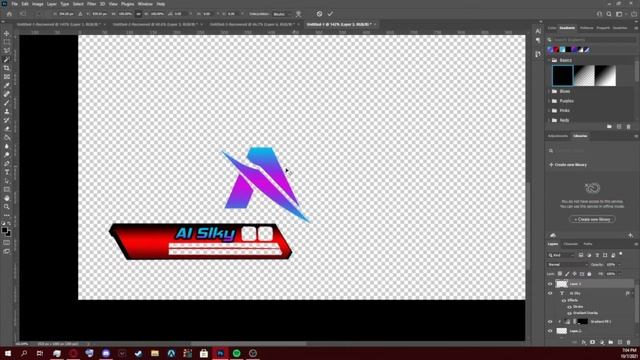The height and width of the screenshot is (360, 640).
Task: Select the Healing Brush tool
Action: [7, 94]
